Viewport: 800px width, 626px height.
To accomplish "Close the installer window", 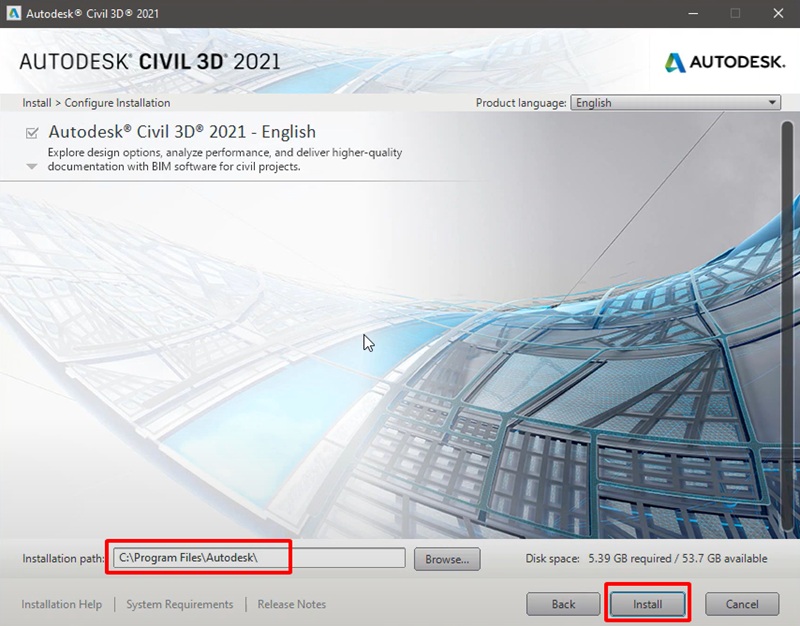I will [777, 13].
